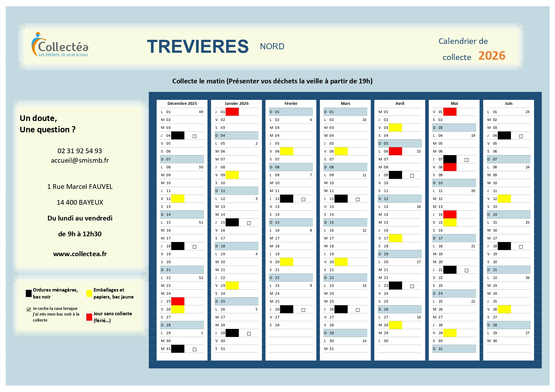Click the TREVIERES title heading
Screen dimensions: 555x392
(x=198, y=46)
